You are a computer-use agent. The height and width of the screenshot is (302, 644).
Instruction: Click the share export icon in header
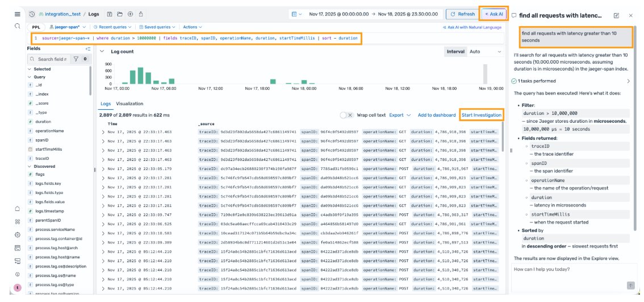(141, 14)
